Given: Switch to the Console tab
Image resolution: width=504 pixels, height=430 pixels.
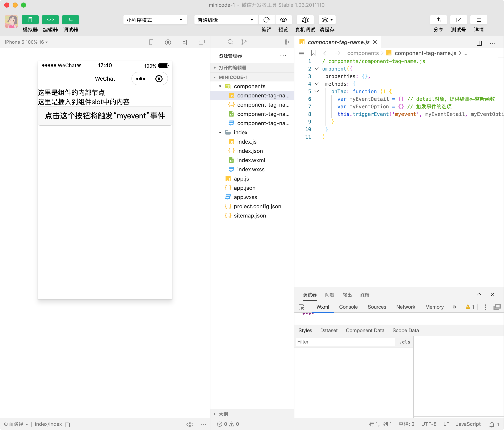Looking at the screenshot, I should click(348, 307).
